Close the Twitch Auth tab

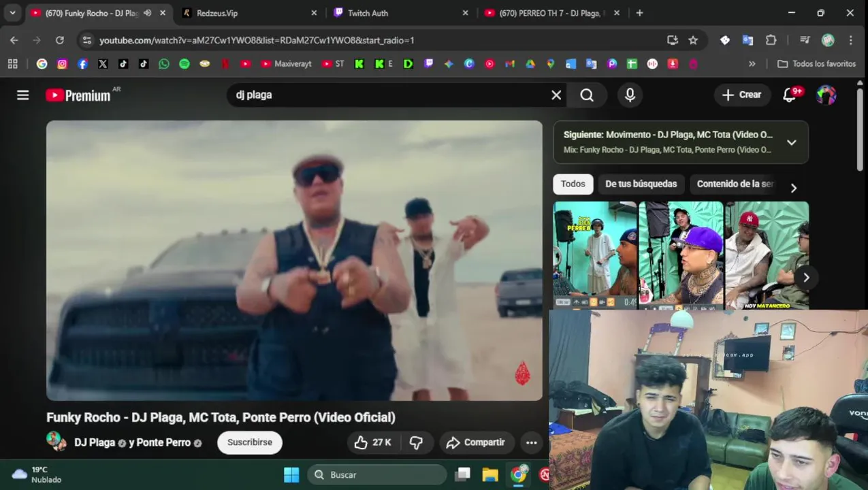[x=466, y=13]
